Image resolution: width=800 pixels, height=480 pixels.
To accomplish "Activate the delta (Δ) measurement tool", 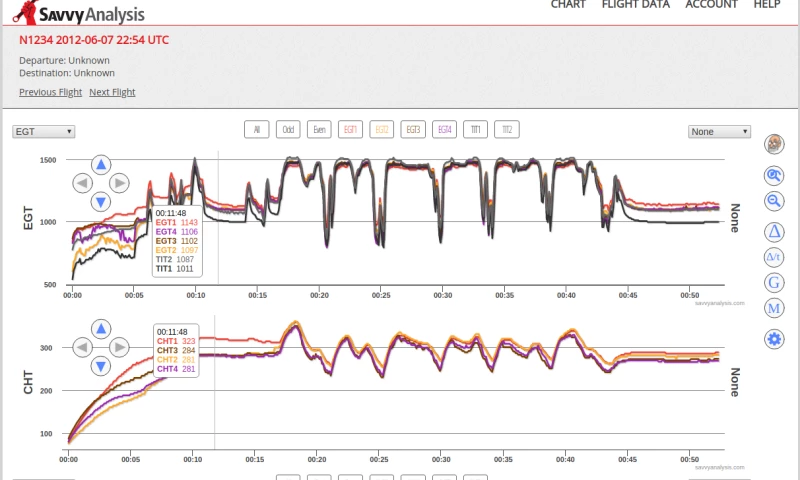I will [774, 232].
